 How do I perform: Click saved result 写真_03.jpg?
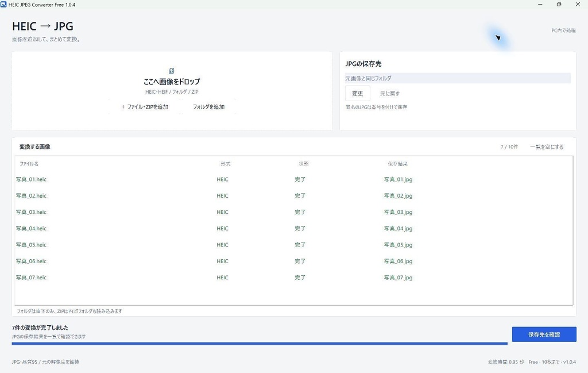(398, 212)
